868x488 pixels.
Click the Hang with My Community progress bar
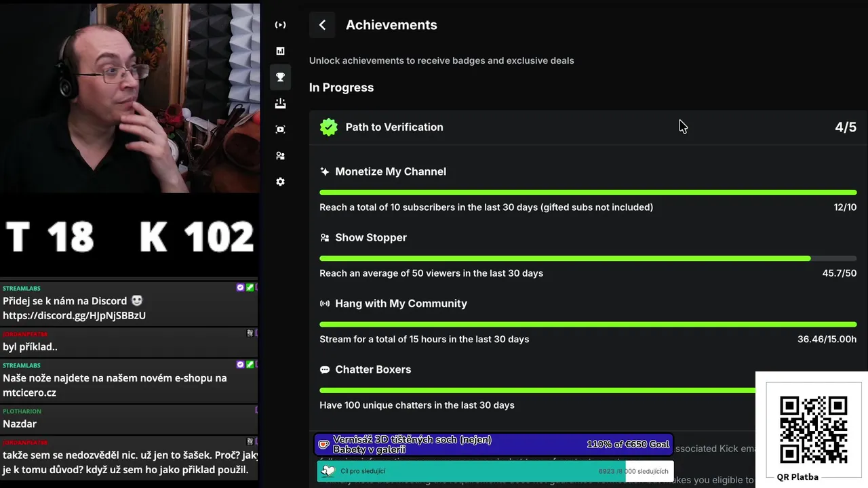click(588, 324)
